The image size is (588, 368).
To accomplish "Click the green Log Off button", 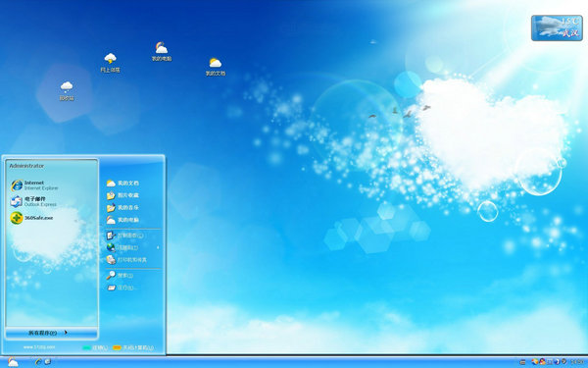I will click(95, 347).
